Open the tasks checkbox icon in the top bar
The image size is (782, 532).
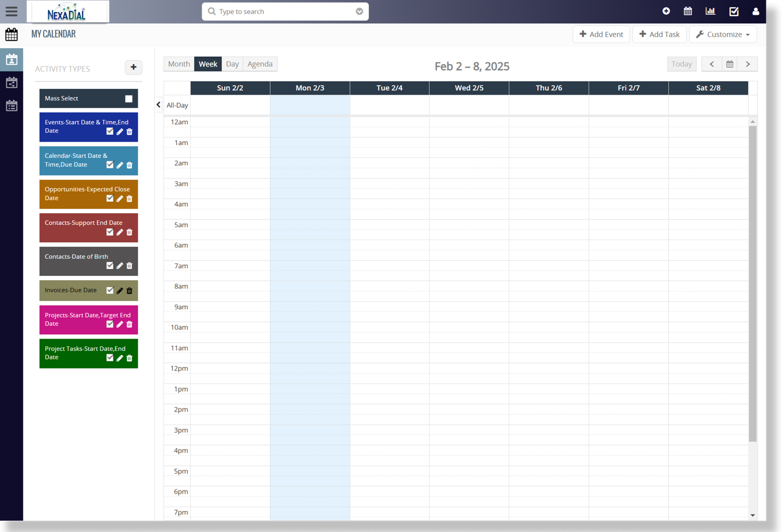(x=734, y=11)
